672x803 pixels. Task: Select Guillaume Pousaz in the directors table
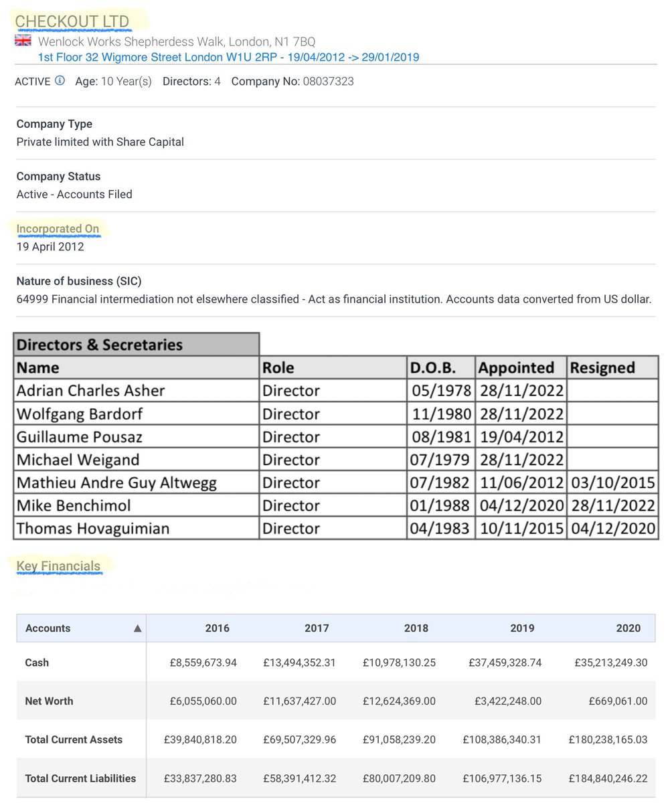[80, 437]
